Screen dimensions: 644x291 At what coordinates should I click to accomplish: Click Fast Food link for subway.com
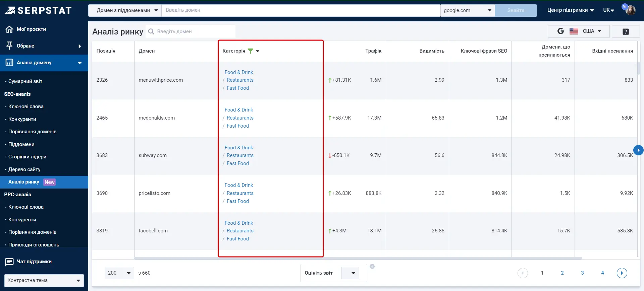pyautogui.click(x=238, y=163)
